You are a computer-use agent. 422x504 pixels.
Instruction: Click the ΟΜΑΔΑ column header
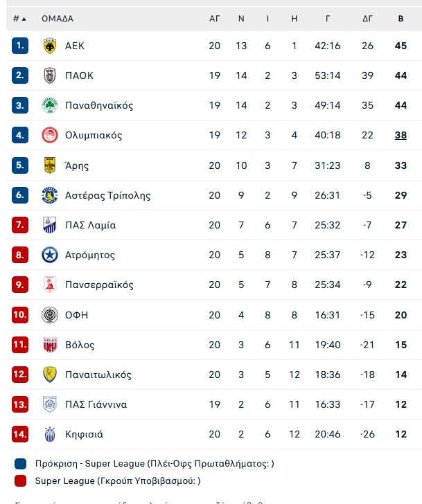(58, 19)
